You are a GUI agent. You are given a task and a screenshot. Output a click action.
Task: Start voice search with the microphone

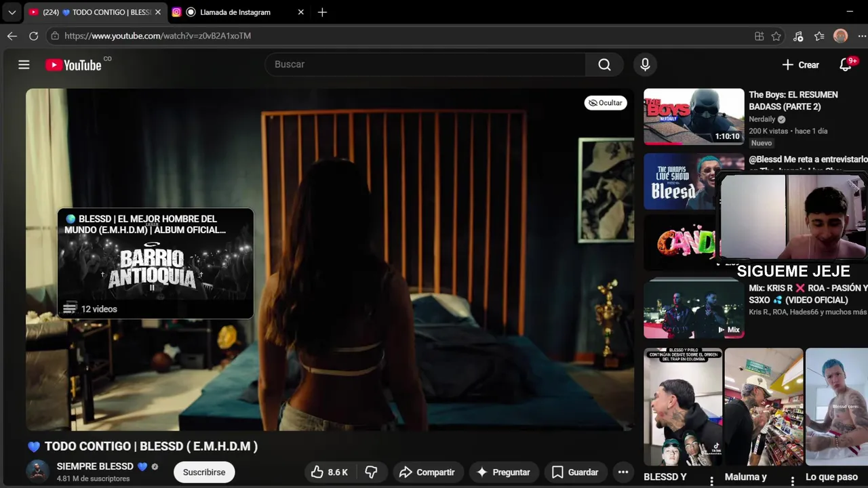coord(645,64)
